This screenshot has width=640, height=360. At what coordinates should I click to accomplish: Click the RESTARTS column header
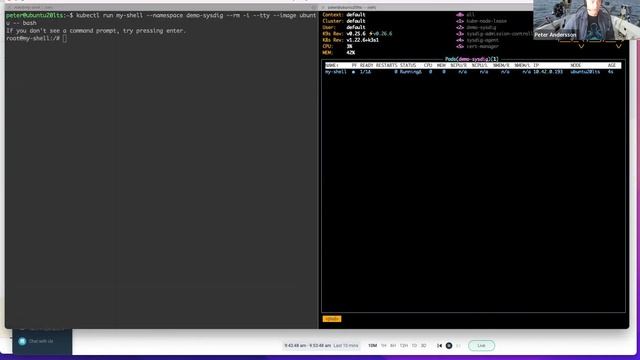click(x=386, y=65)
